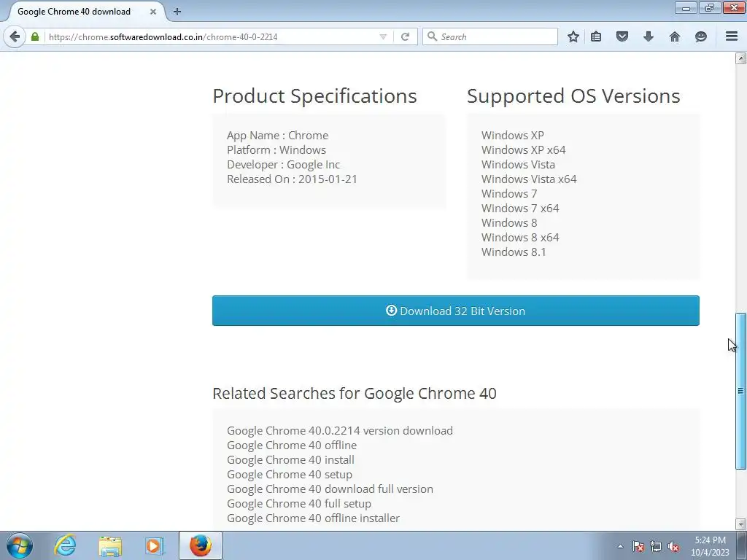Click 'Google Chrome 40 full setup' text
Viewport: 747px width, 560px height.
pyautogui.click(x=298, y=504)
